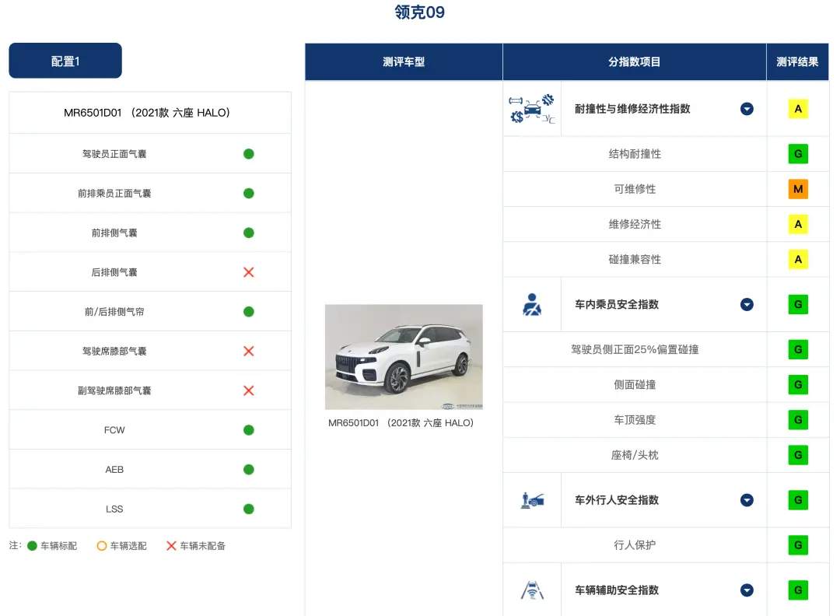This screenshot has height=616, width=840.
Task: Click the 可维修性 row label
Action: coord(635,189)
